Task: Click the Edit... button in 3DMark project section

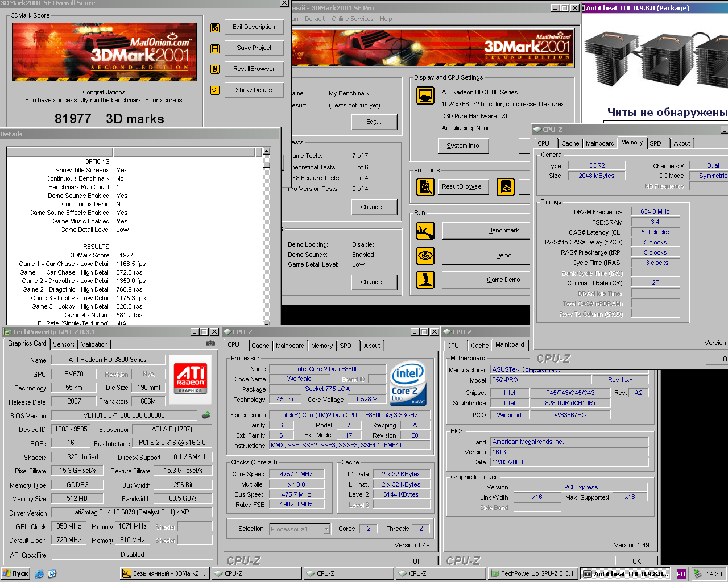Action: tap(374, 122)
